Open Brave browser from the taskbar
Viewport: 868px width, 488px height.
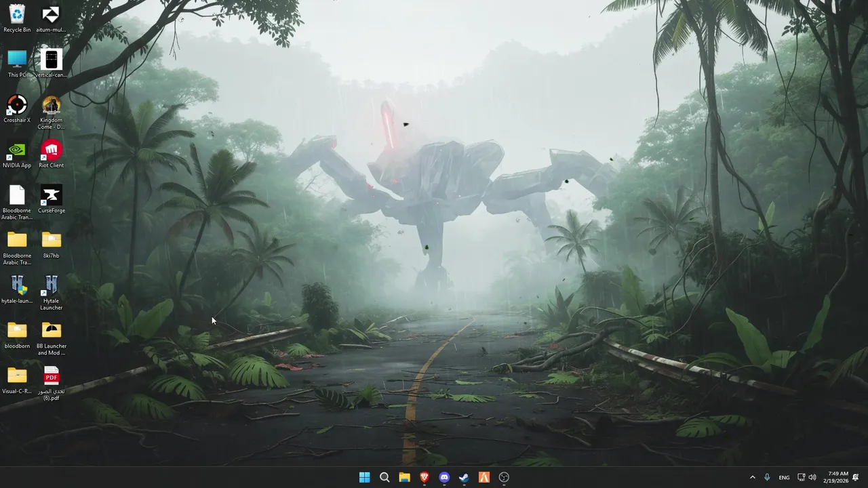(425, 477)
